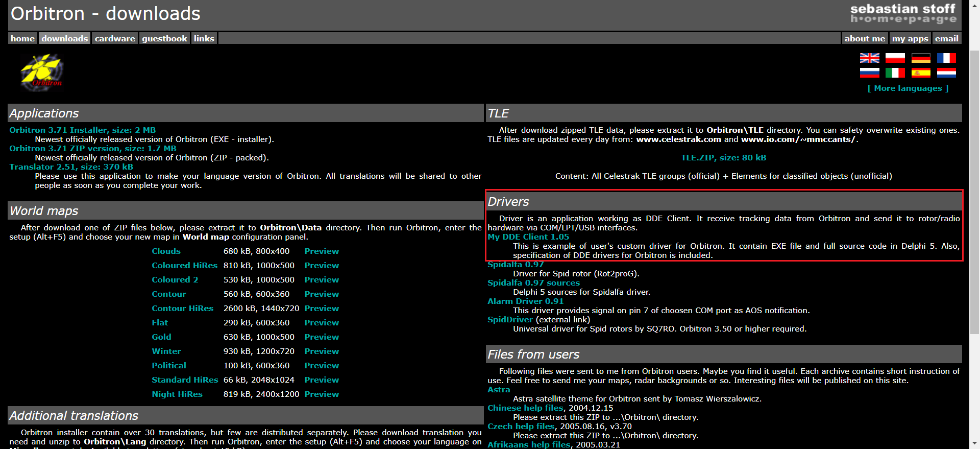980x449 pixels.
Task: Click the French flag icon
Action: (x=946, y=58)
